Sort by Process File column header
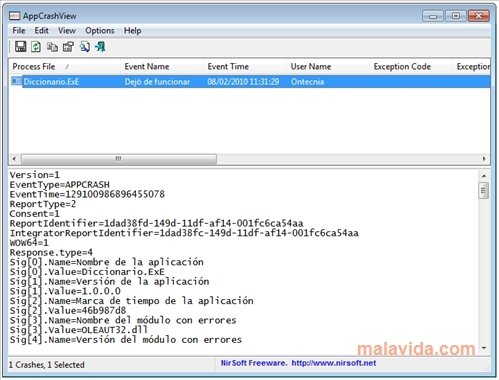This screenshot has height=380, width=499. click(65, 67)
